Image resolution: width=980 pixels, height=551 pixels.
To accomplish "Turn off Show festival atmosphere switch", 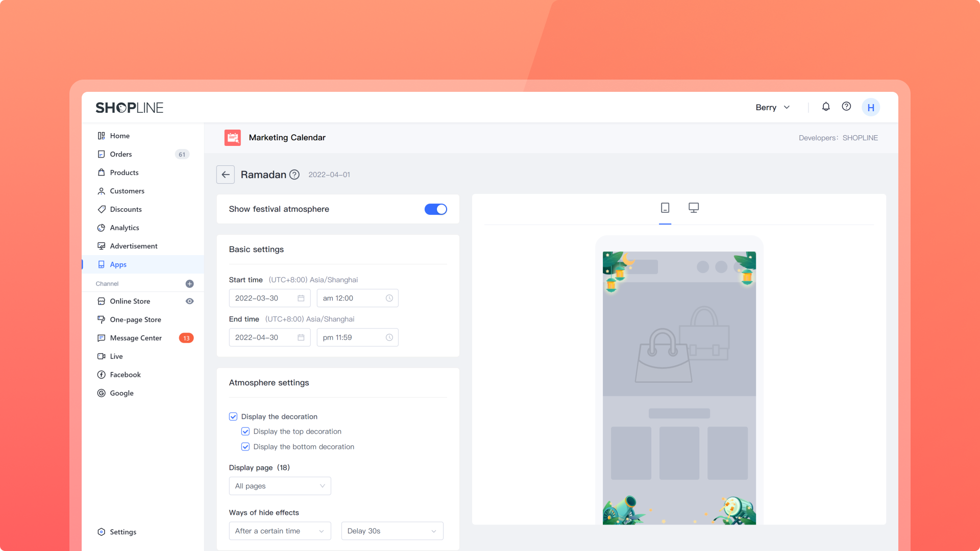I will pyautogui.click(x=435, y=209).
